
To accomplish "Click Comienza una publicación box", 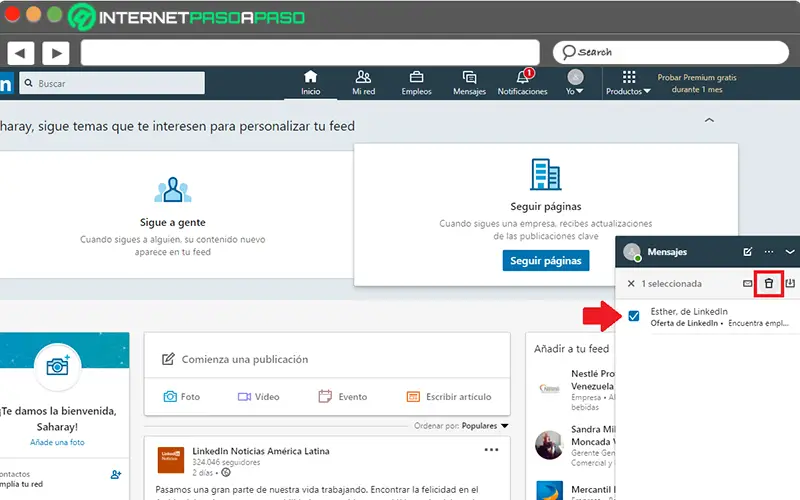I will (x=327, y=359).
